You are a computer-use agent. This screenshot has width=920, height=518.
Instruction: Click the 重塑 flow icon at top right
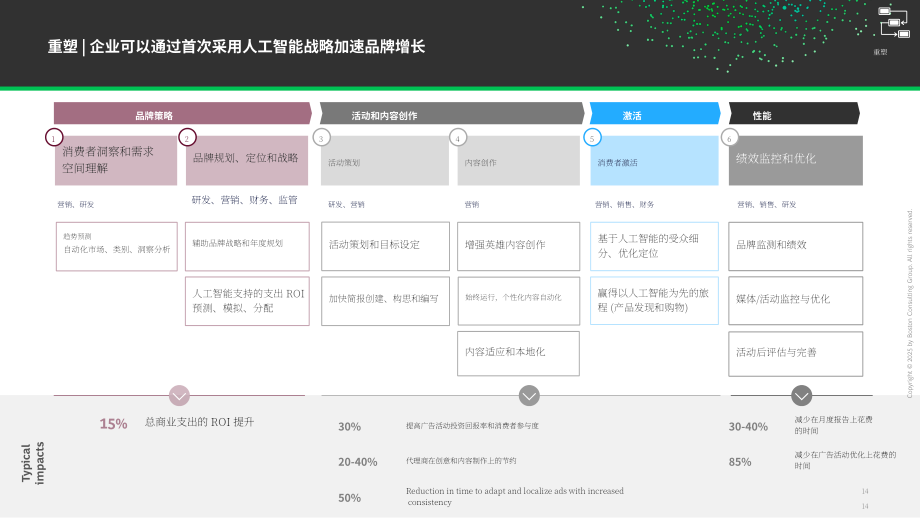click(x=894, y=23)
